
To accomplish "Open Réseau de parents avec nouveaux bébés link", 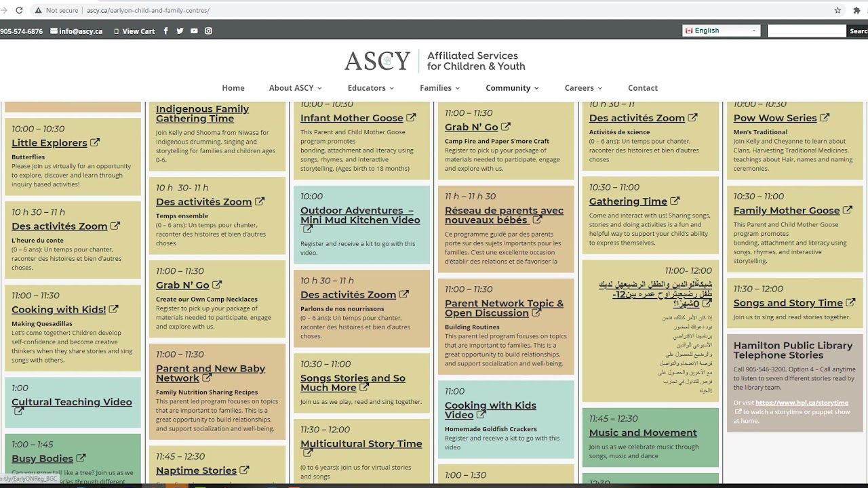I will (x=504, y=216).
